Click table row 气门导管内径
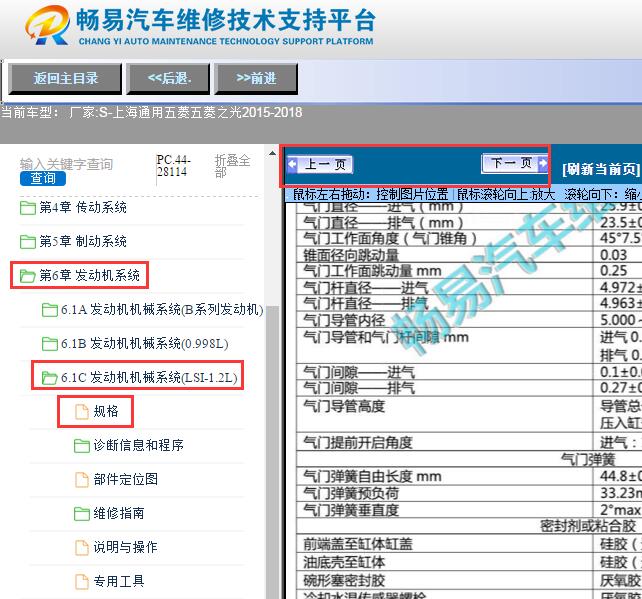The height and width of the screenshot is (599, 642). 469,319
